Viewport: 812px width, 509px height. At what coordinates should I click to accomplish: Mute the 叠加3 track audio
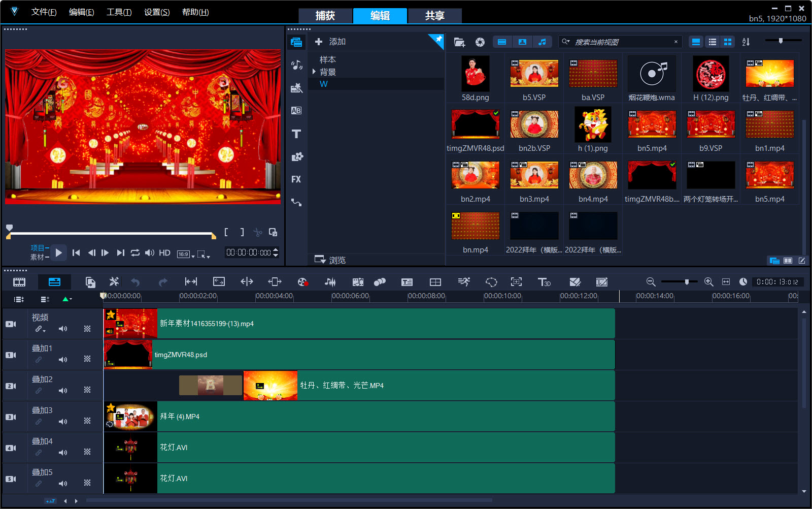(63, 422)
